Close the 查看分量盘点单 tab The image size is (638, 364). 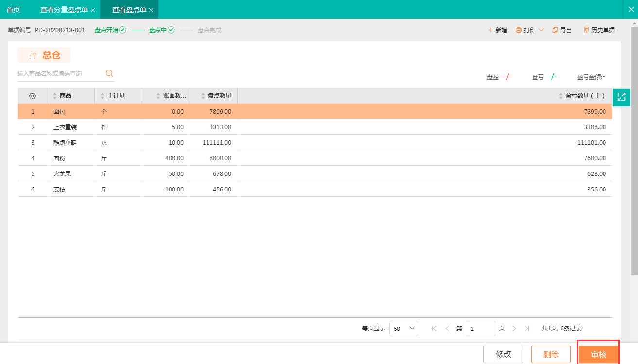(93, 10)
